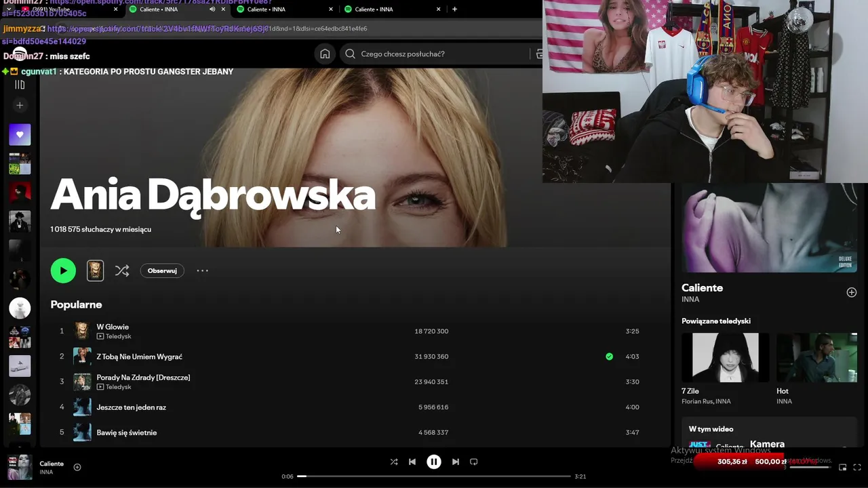
Task: Add Caliente to playlist in right panel
Action: click(852, 292)
